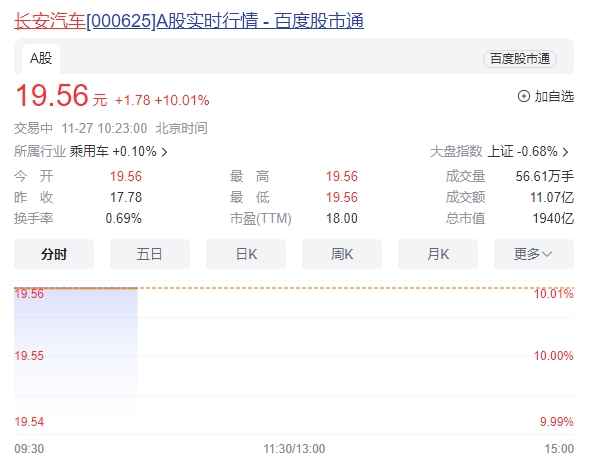The width and height of the screenshot is (592, 460).
Task: Switch to the 日K chart tab
Action: 246,254
